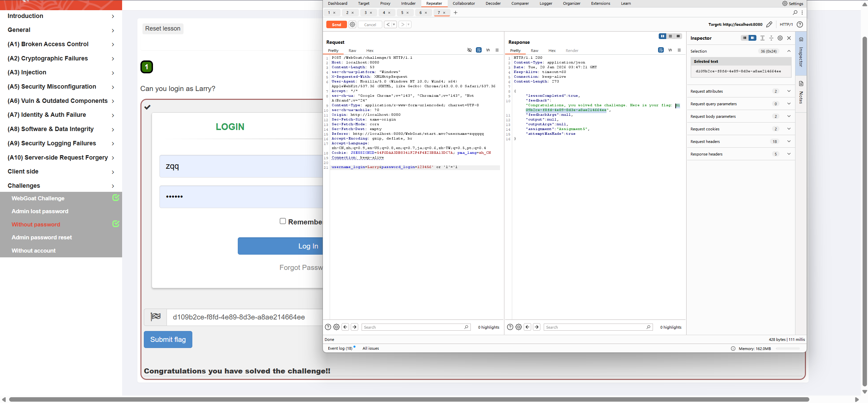Toggle show newline characters in Response
Image resolution: width=868 pixels, height=403 pixels.
(670, 50)
